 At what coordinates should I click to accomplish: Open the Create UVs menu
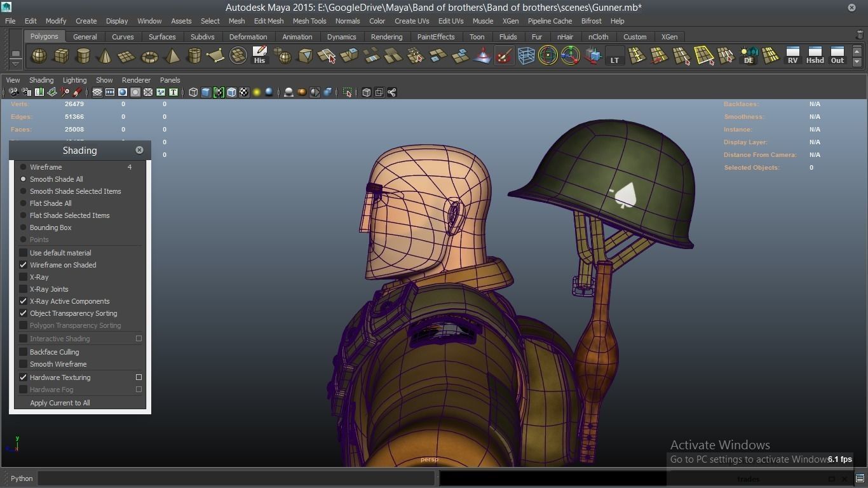412,21
